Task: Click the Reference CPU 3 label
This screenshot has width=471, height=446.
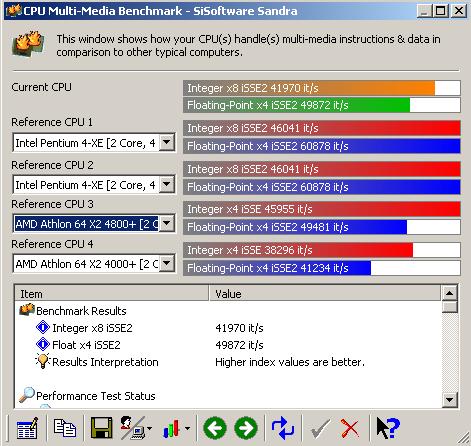Action: (52, 204)
